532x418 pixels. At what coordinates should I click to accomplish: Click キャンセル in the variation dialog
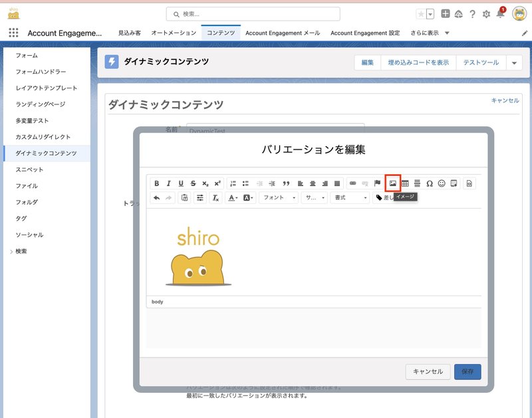pyautogui.click(x=428, y=371)
